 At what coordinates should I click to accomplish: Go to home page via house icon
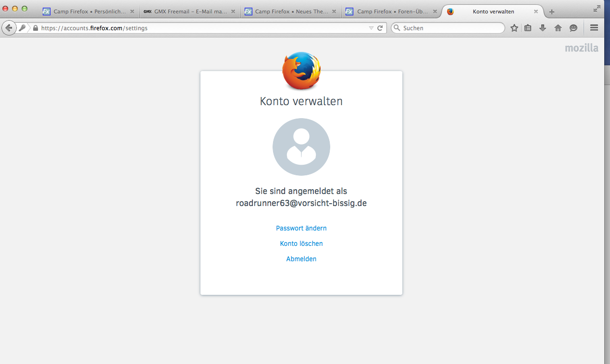(558, 28)
